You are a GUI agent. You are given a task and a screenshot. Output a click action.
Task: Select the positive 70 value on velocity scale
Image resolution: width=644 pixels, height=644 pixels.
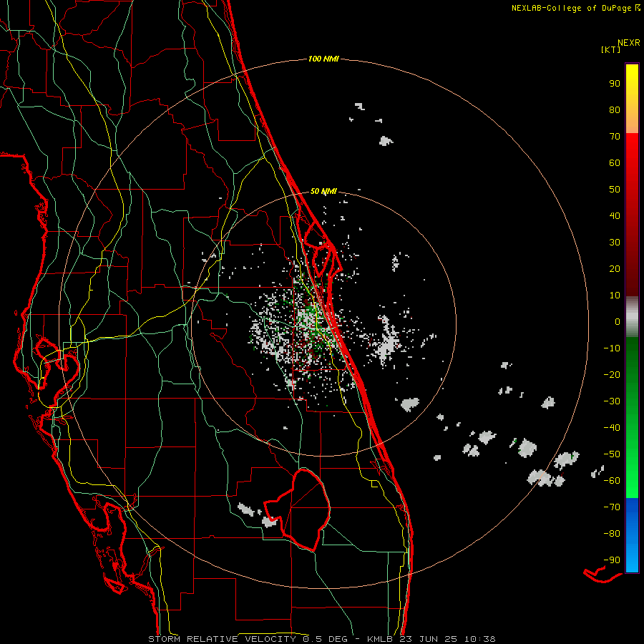pyautogui.click(x=615, y=137)
